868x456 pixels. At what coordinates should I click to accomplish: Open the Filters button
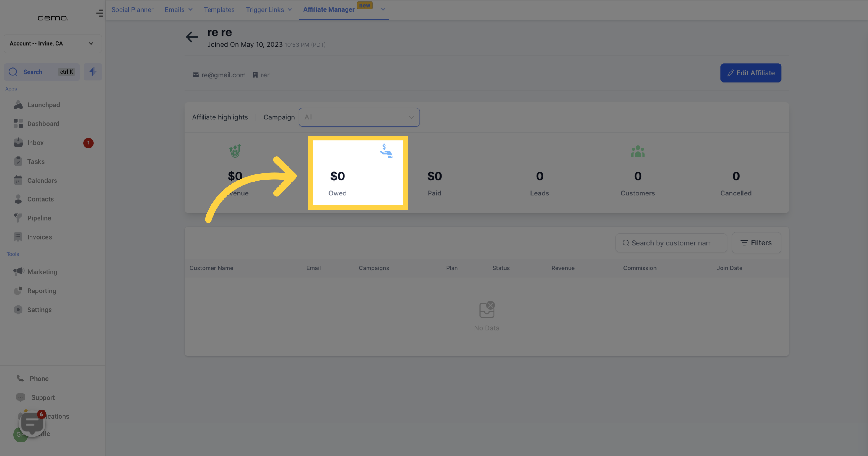click(756, 243)
